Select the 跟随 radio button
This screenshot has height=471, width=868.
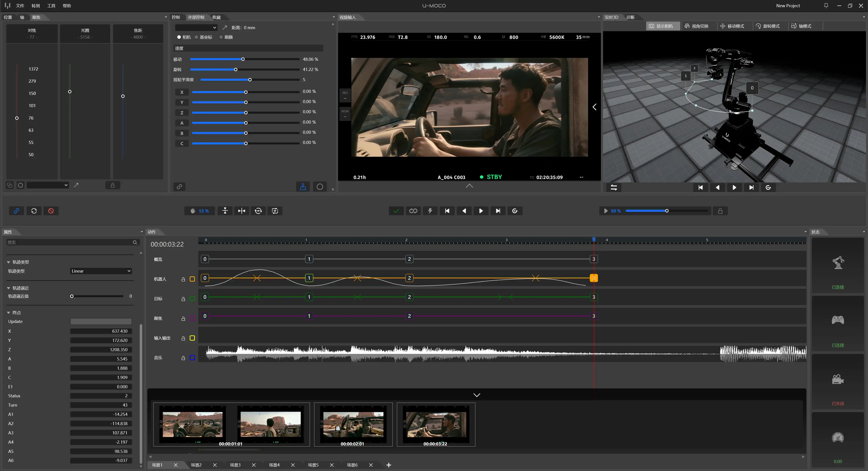[221, 37]
